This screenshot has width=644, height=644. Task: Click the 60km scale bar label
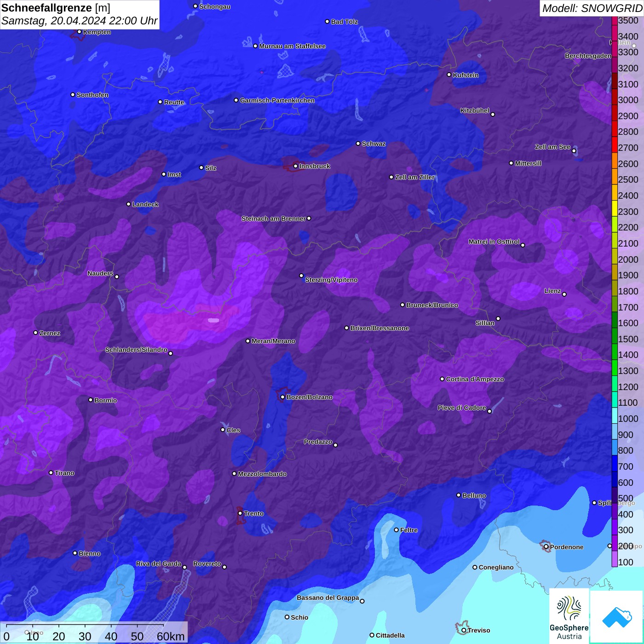coord(171,636)
